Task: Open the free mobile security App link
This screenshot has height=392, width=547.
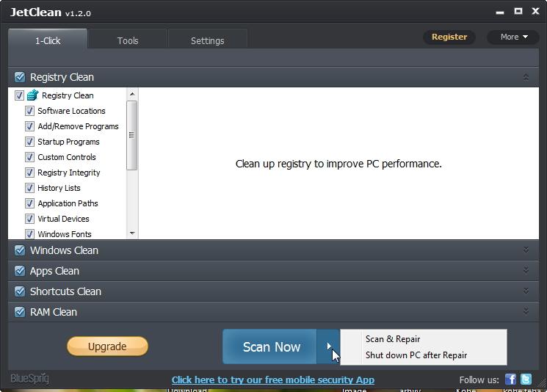Action: point(272,380)
